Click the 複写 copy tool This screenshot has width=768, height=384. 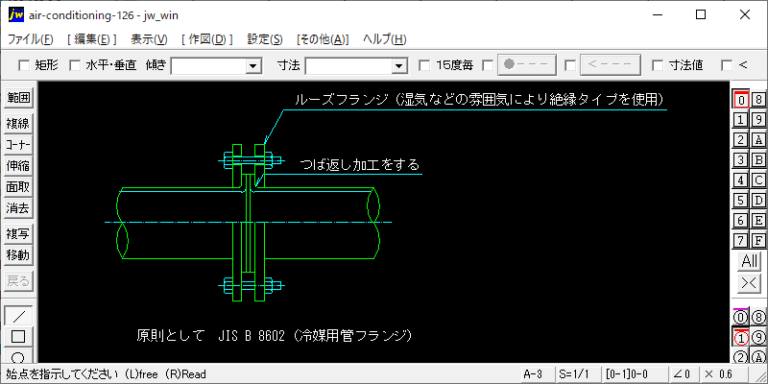click(x=18, y=234)
